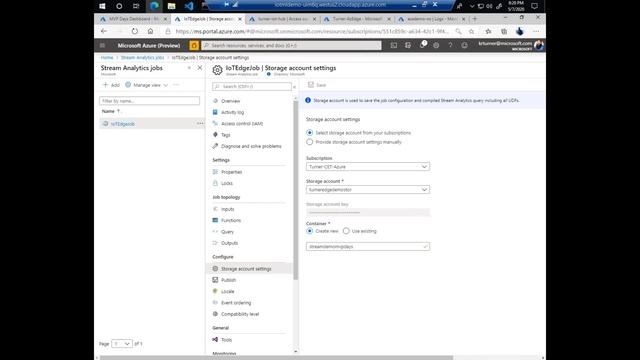Click the Locale globe icon
The image size is (640, 360).
click(x=215, y=291)
